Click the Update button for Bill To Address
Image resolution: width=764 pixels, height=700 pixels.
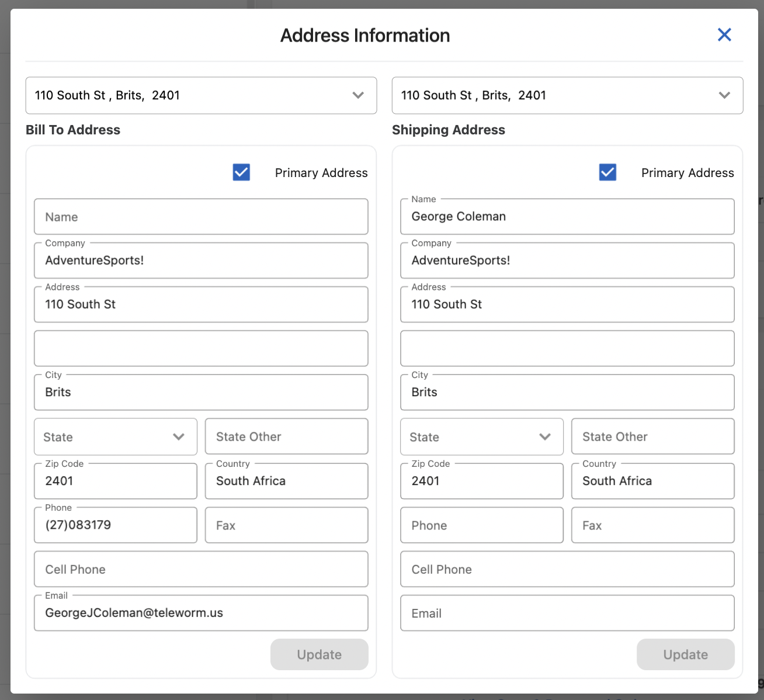coord(319,654)
